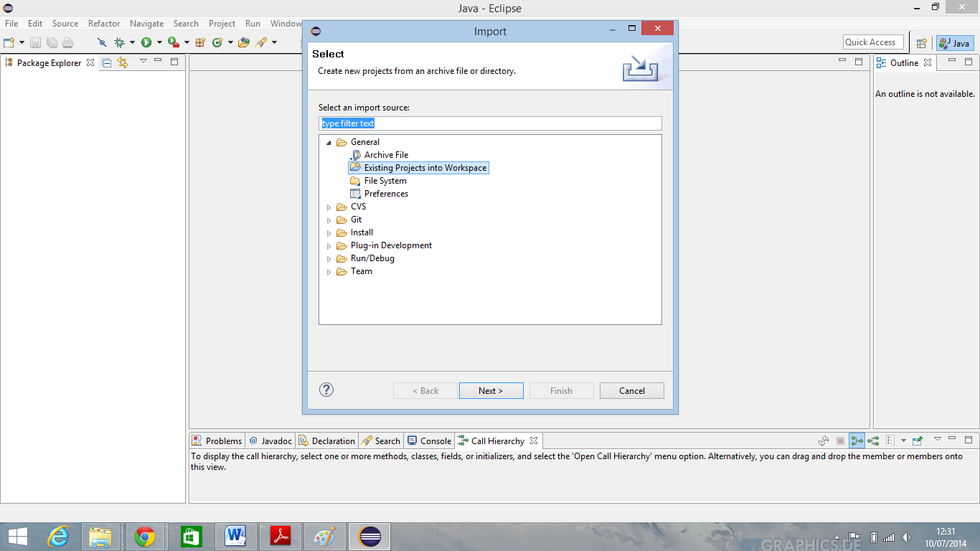Toggle Link with Editor in Package Explorer

pyautogui.click(x=123, y=62)
